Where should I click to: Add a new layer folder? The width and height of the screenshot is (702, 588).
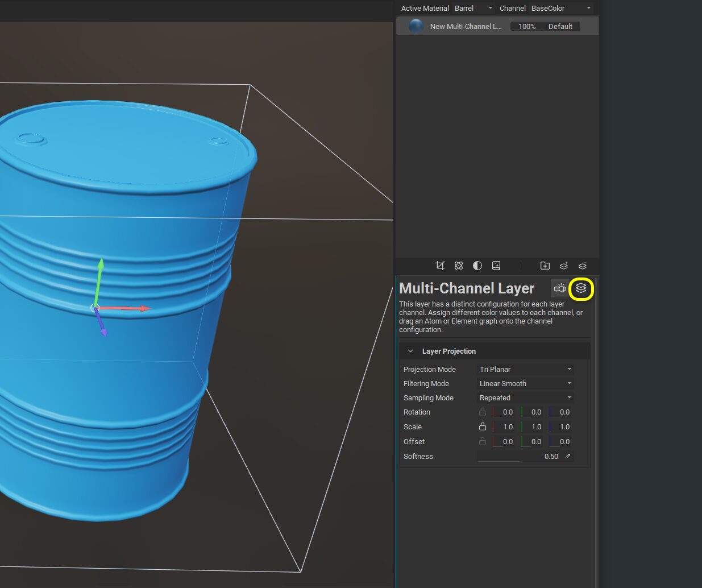tap(545, 266)
